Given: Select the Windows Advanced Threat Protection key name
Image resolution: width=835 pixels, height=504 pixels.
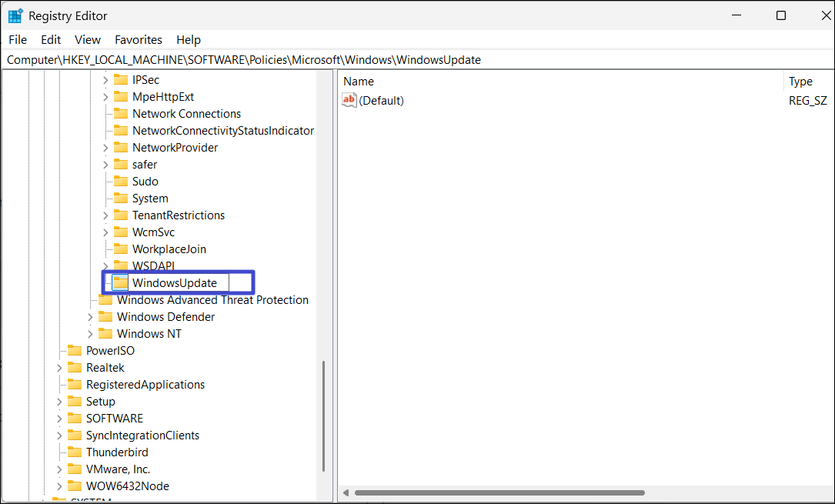Looking at the screenshot, I should tap(212, 299).
